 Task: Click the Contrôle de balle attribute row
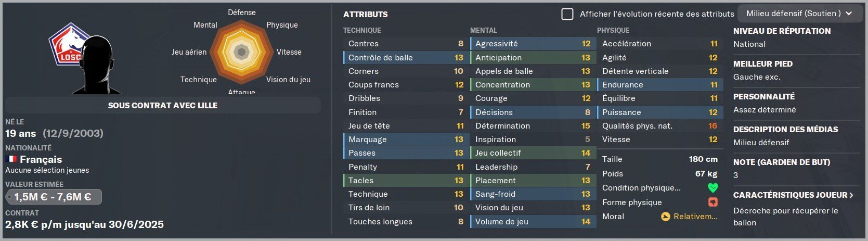(x=405, y=57)
